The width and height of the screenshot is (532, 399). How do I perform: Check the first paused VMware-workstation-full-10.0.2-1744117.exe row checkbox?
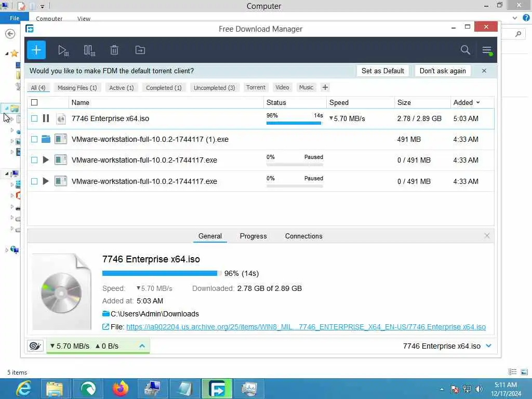tap(34, 160)
